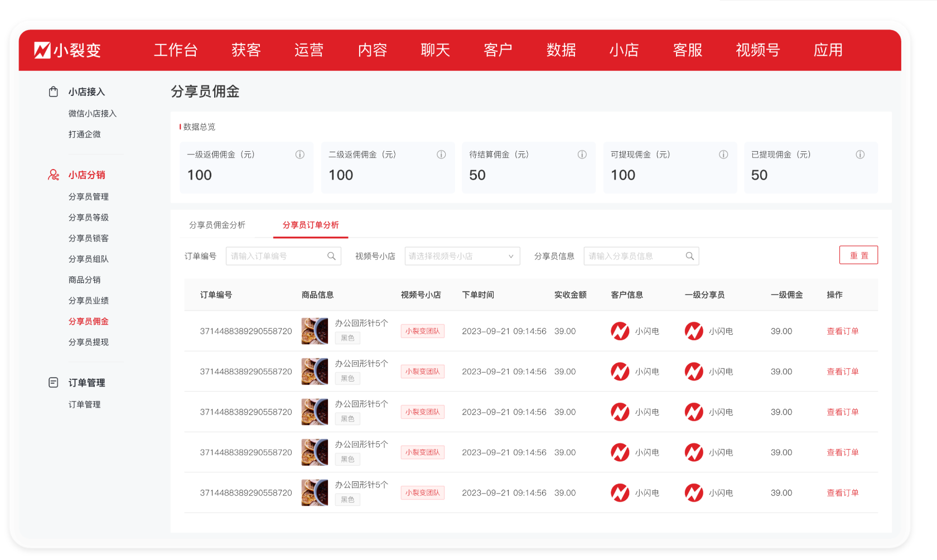
Task: Click 查看订单 link in second row
Action: [x=843, y=371]
